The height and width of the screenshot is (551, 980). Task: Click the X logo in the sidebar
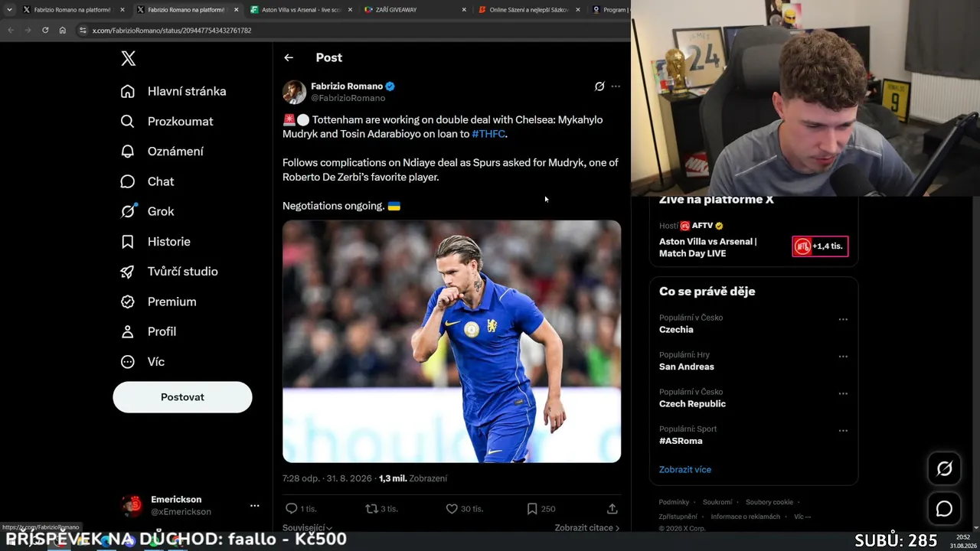point(129,58)
